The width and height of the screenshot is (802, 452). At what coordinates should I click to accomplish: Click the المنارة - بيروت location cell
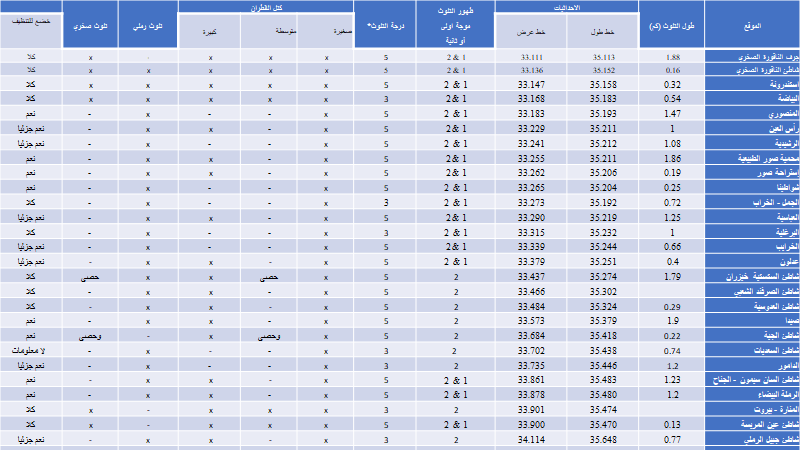[752, 410]
